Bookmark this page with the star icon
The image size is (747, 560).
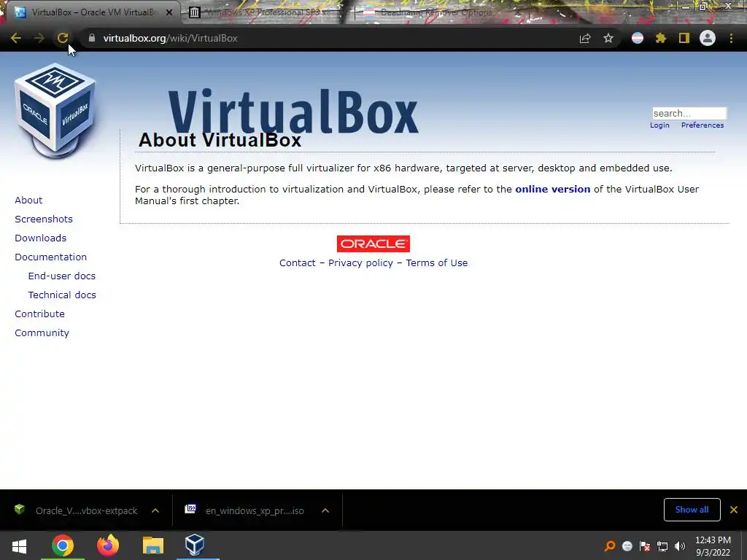click(x=608, y=38)
